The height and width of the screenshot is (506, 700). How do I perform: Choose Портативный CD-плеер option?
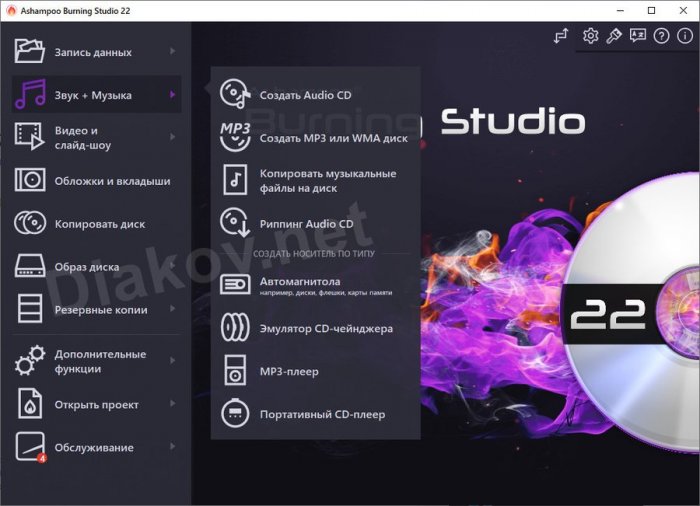(322, 414)
